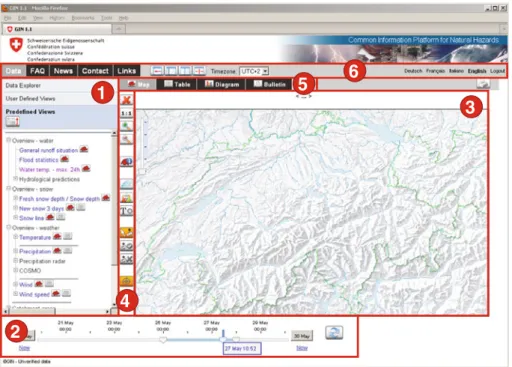Screen dimensions: 512x367
Task: Click the Snow line tree link
Action: coord(32,218)
